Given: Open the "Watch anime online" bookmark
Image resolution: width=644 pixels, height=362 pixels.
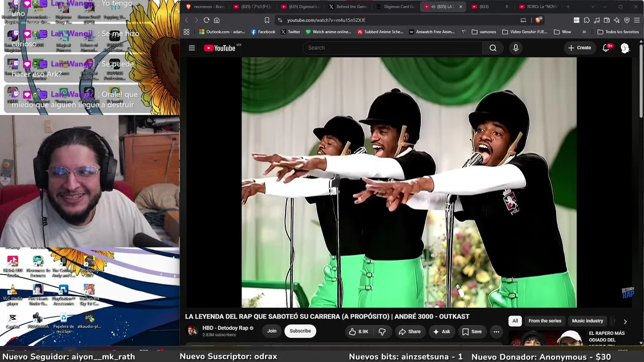Looking at the screenshot, I should click(x=328, y=32).
